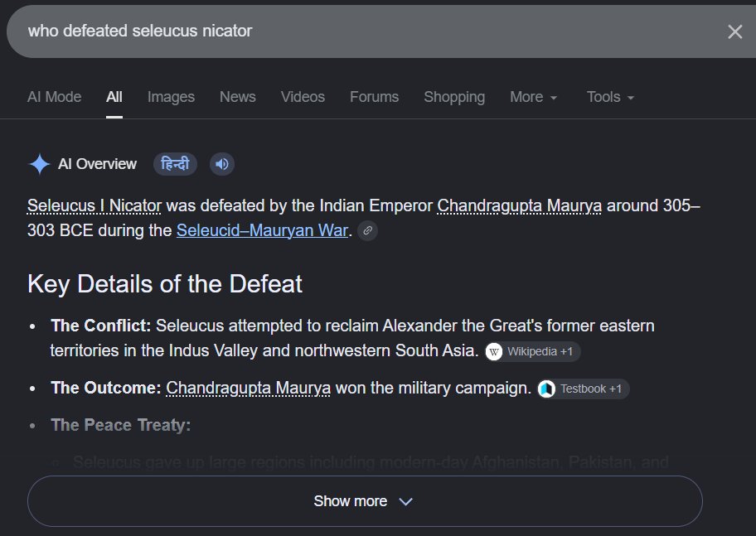Expand the More dropdown menu

[533, 97]
